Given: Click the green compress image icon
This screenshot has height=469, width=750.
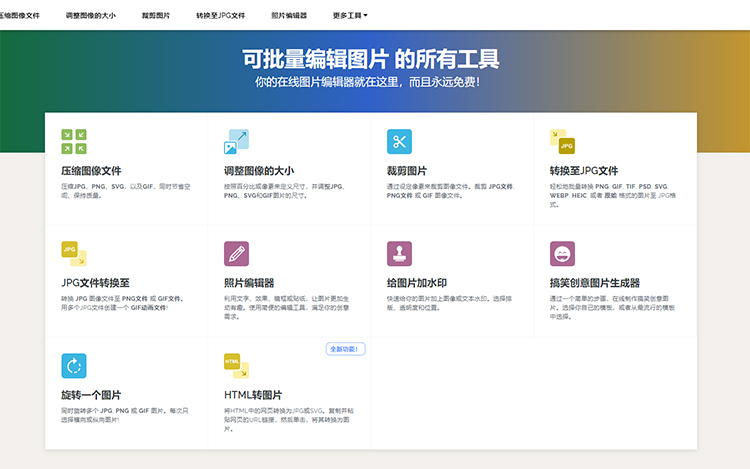Looking at the screenshot, I should coord(74,141).
